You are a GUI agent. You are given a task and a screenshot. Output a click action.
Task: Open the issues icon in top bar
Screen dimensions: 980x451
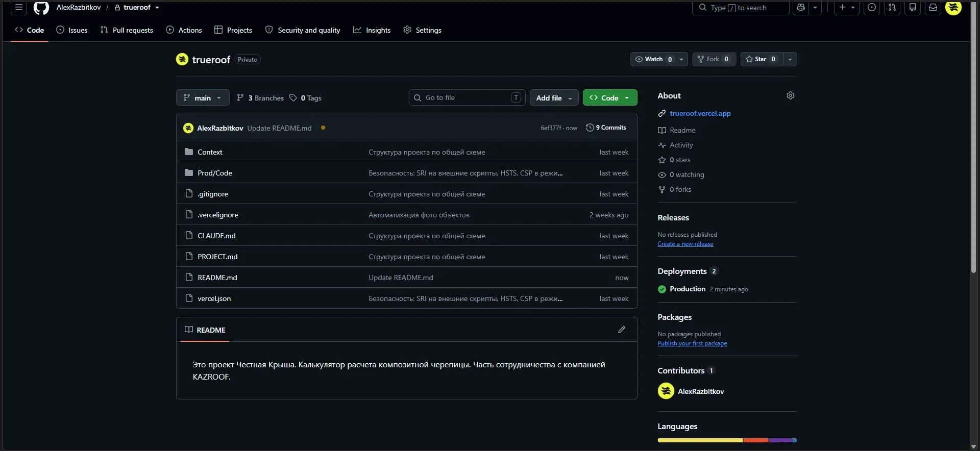click(x=872, y=7)
